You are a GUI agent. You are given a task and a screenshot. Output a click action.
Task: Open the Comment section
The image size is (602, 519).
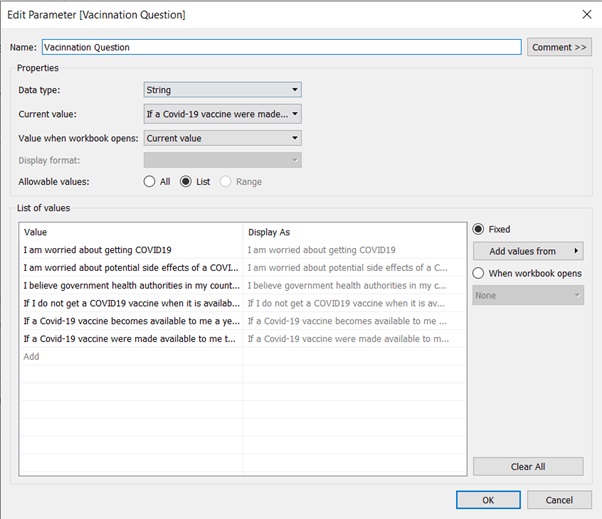[x=559, y=47]
